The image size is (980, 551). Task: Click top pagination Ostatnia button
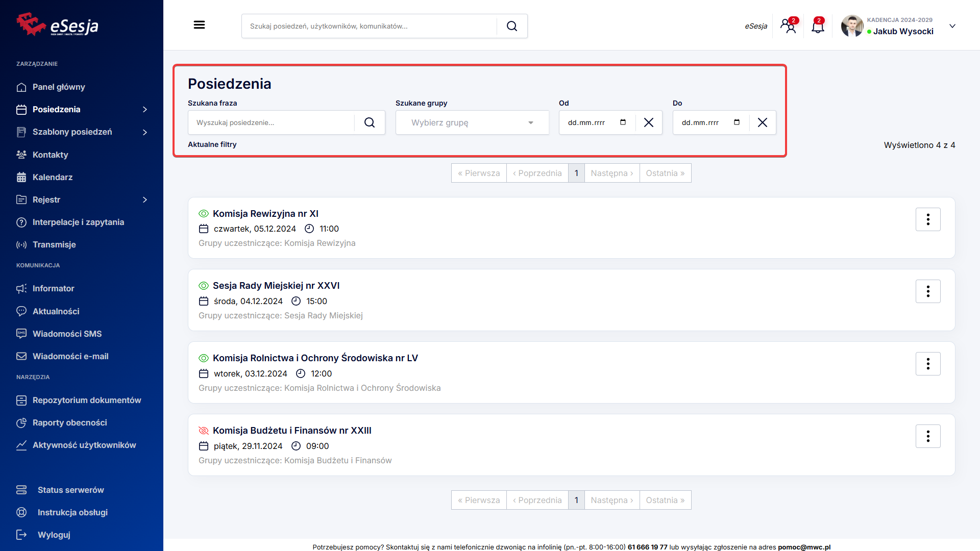pyautogui.click(x=665, y=173)
